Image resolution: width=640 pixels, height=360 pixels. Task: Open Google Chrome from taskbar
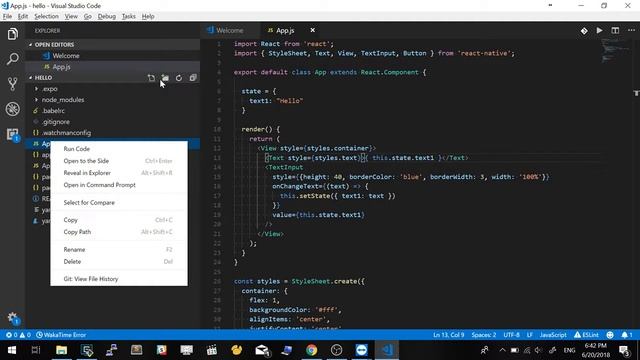tap(311, 350)
